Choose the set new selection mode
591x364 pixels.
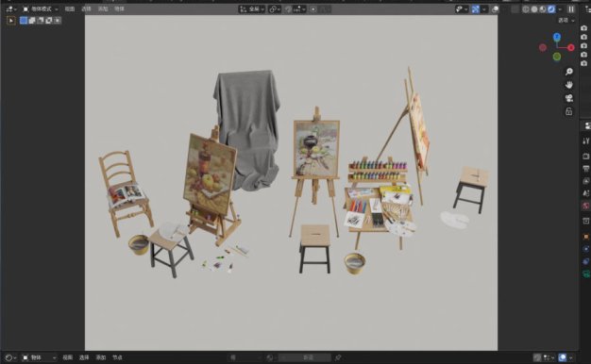point(24,21)
